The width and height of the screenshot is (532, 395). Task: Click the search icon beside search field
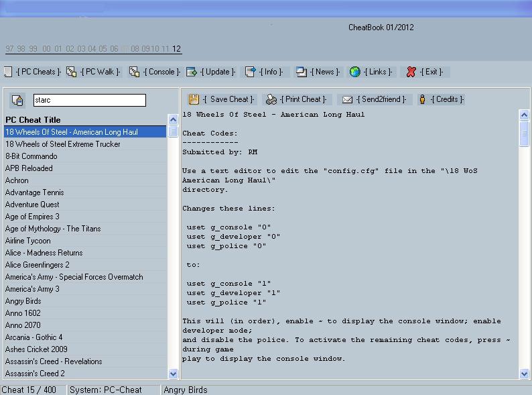pos(18,100)
